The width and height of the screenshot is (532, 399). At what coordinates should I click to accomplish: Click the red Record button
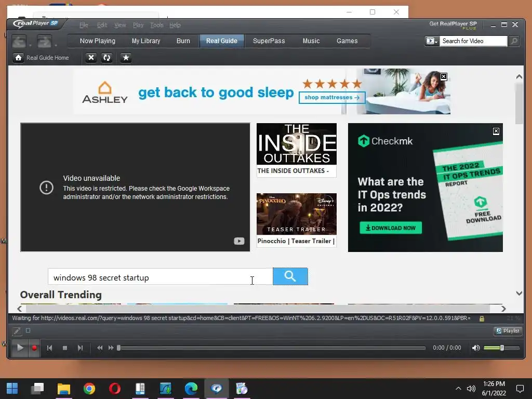pyautogui.click(x=34, y=348)
